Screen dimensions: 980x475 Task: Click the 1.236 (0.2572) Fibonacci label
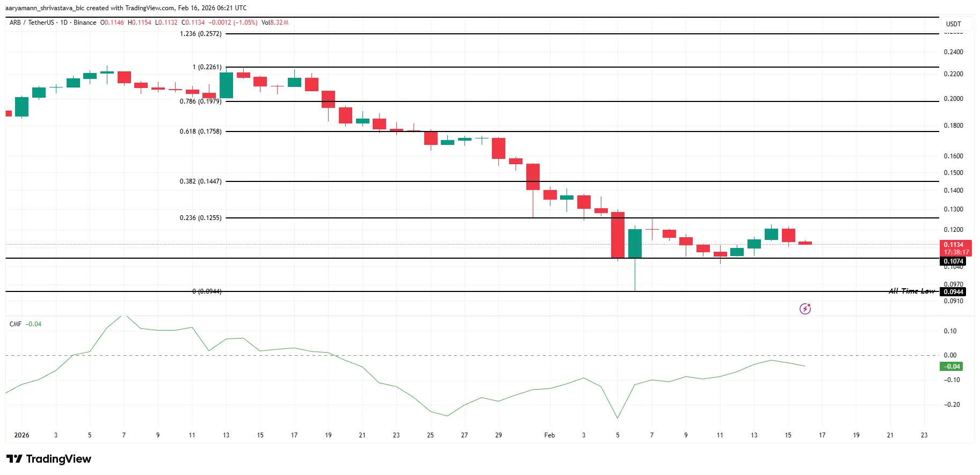click(200, 34)
